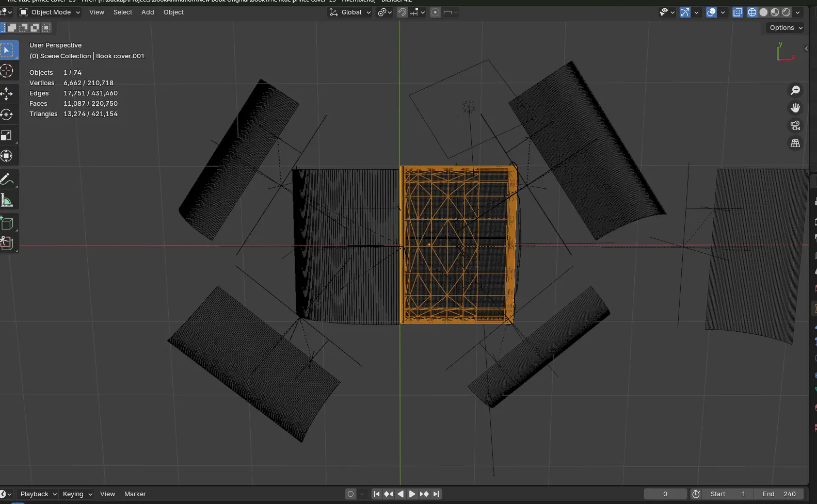Viewport: 817px width, 504px height.
Task: Toggle viewport overlays on or off
Action: coord(711,12)
